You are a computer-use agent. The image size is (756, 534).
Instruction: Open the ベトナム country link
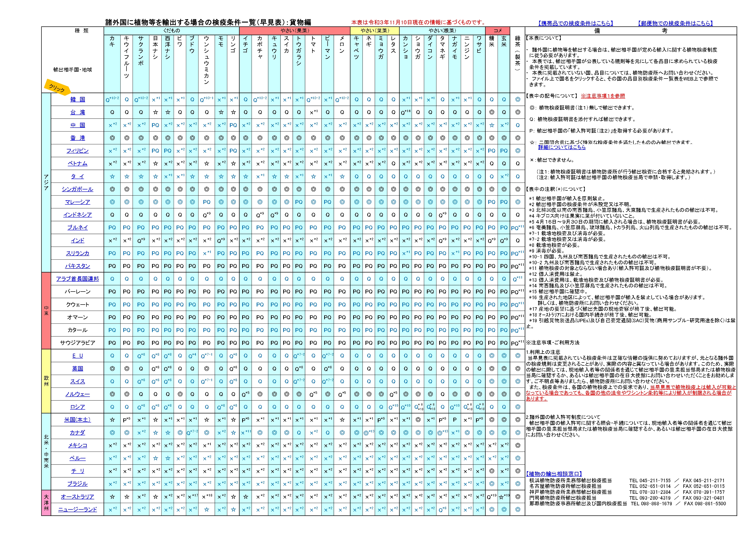coord(77,163)
